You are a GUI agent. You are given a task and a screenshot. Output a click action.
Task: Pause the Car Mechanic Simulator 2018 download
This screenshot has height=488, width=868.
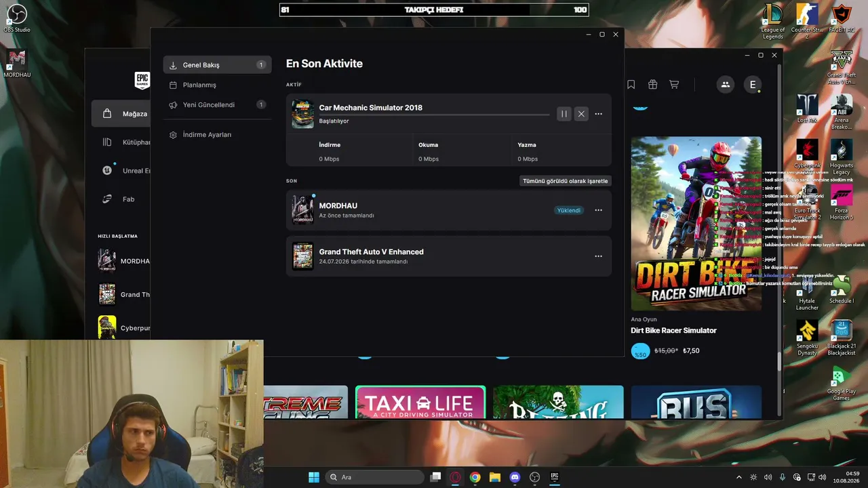tap(564, 114)
